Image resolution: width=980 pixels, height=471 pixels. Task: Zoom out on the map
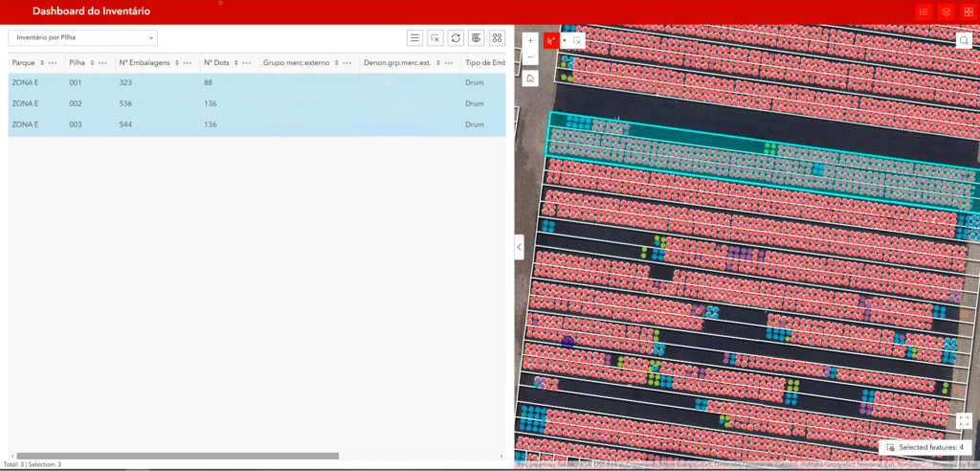[x=530, y=56]
